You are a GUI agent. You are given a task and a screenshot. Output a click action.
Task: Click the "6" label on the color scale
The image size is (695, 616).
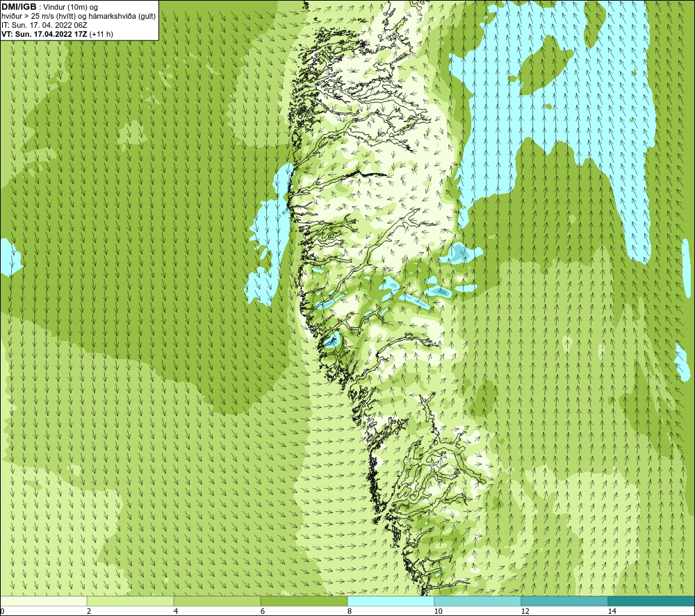pos(263,611)
